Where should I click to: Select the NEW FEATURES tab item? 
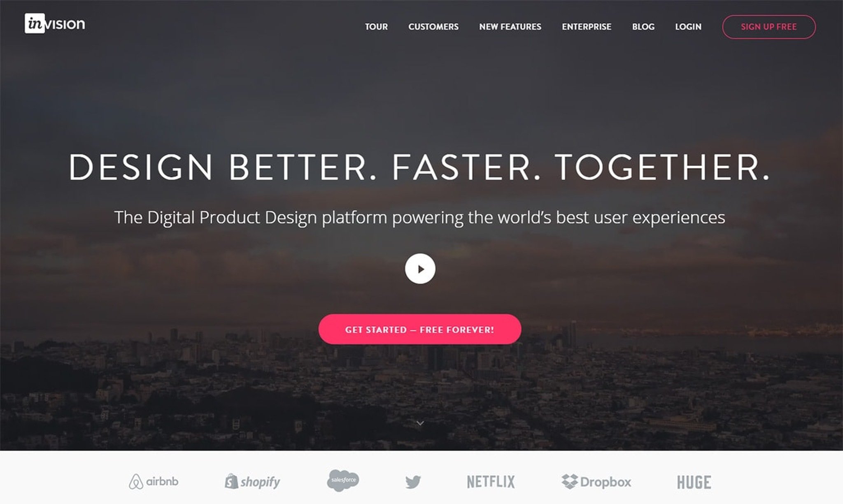(510, 27)
